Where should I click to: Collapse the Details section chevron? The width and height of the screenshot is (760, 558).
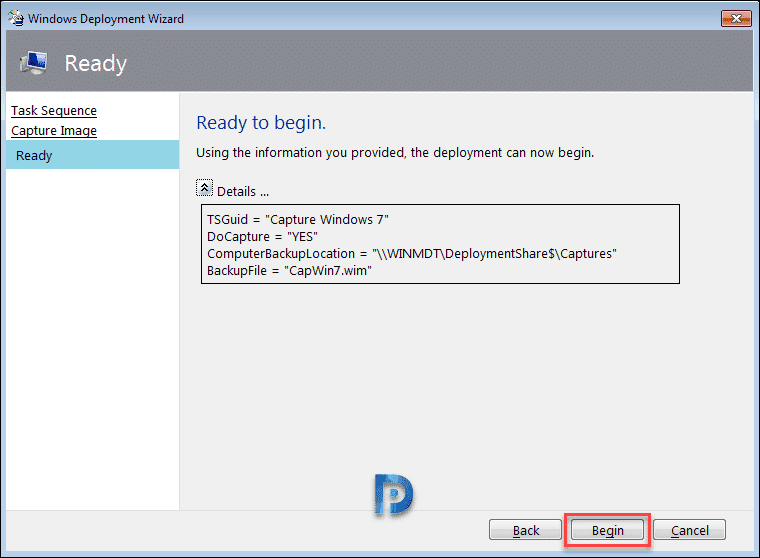[x=204, y=188]
